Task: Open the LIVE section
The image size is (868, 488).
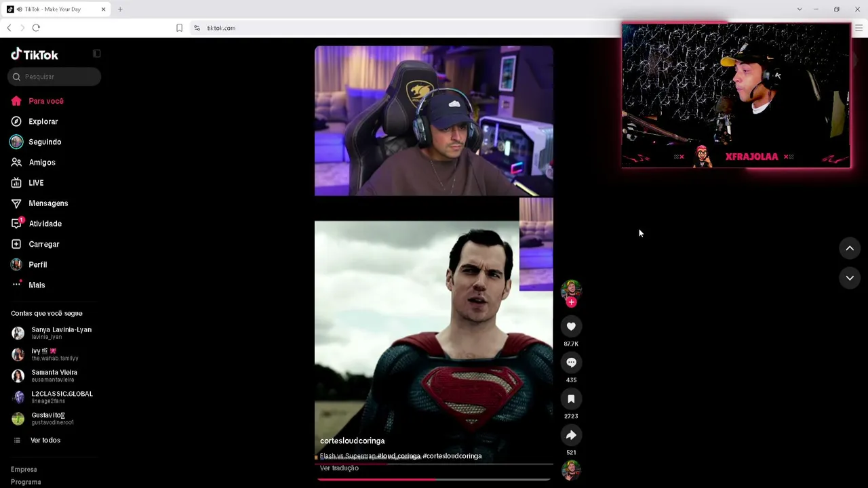Action: coord(36,183)
